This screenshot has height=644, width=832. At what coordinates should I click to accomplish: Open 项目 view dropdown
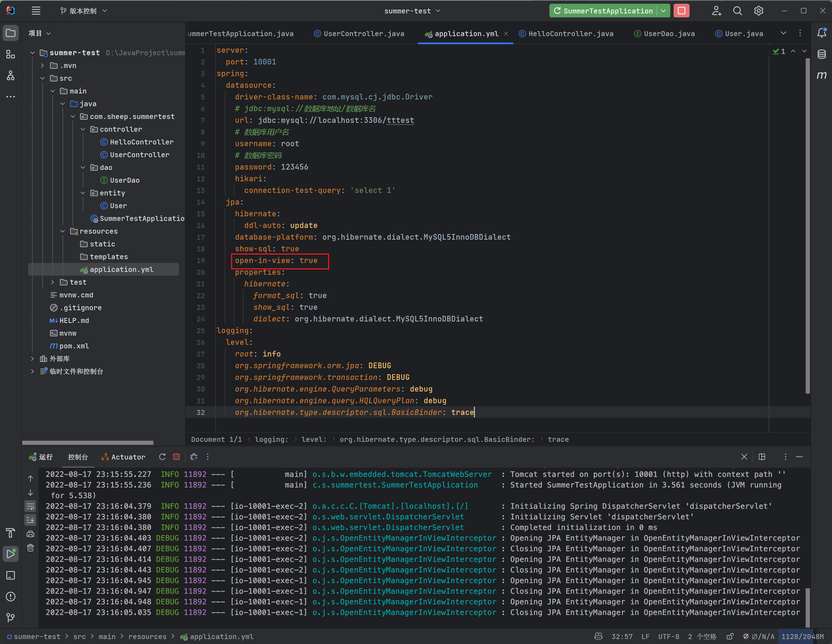(x=40, y=33)
